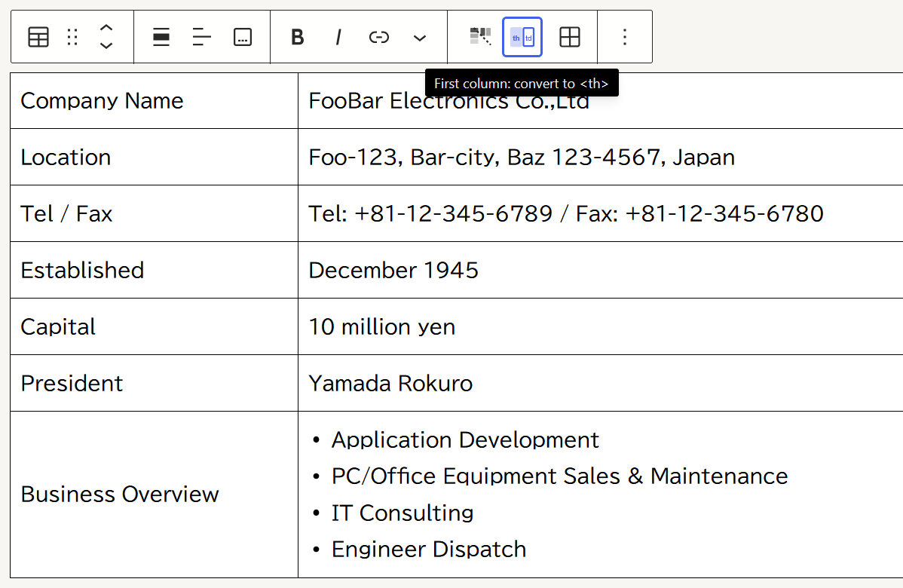Click the "PC/Office Equipment Sales & Maintenance" item

click(559, 476)
